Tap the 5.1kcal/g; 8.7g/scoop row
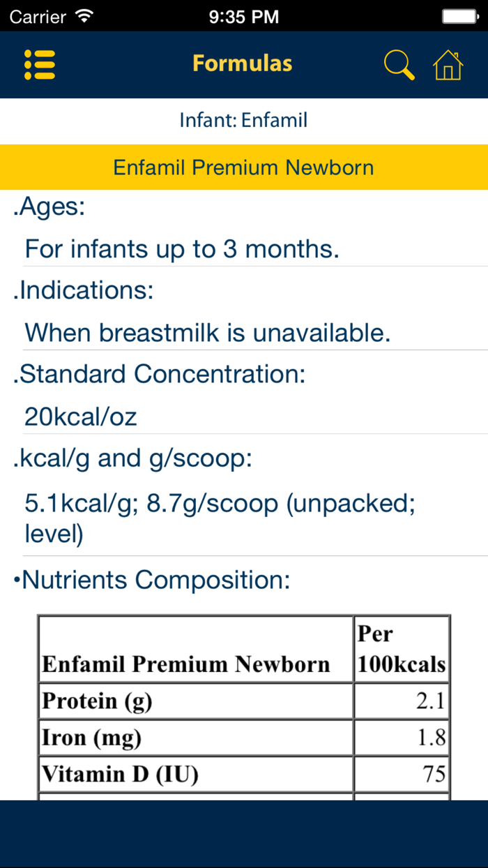This screenshot has width=488, height=868. (220, 518)
